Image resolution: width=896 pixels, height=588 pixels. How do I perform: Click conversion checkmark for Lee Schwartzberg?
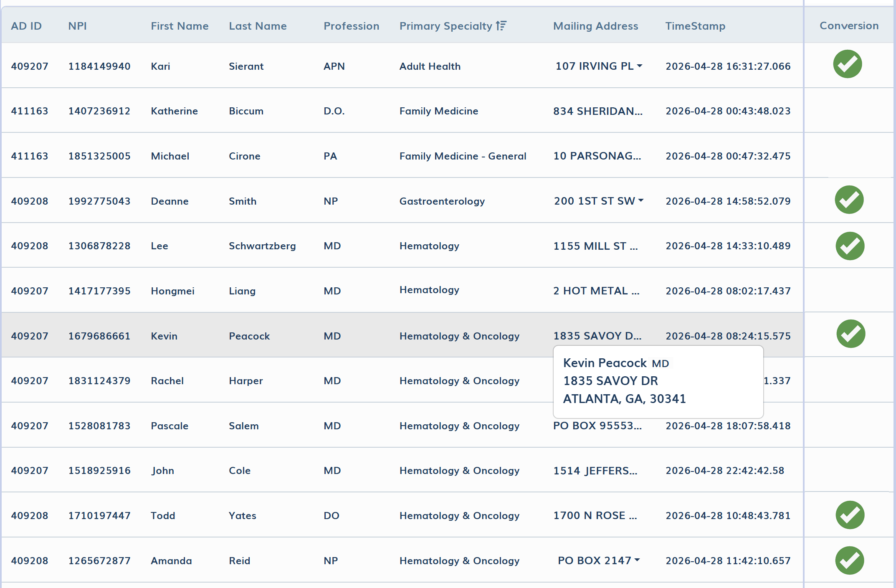tap(850, 246)
